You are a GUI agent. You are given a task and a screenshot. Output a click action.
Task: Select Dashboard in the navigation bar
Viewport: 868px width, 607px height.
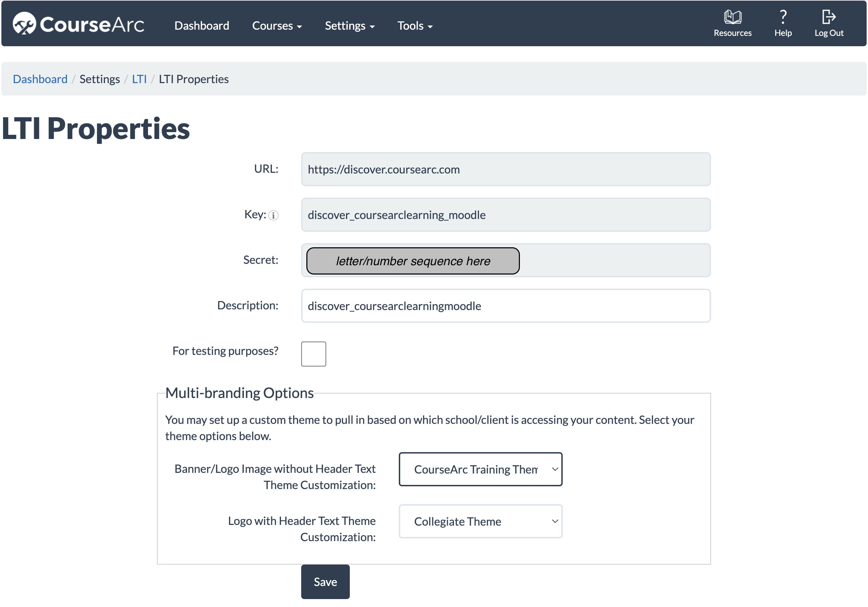click(x=202, y=26)
